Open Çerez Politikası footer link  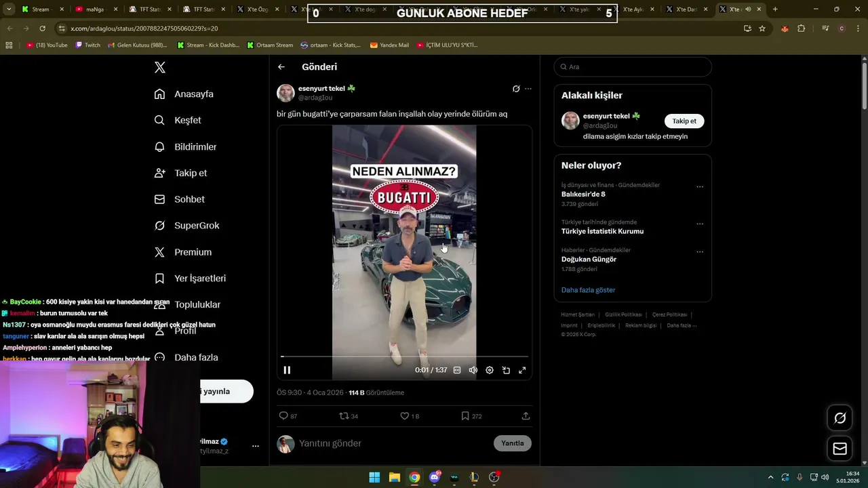pyautogui.click(x=670, y=314)
